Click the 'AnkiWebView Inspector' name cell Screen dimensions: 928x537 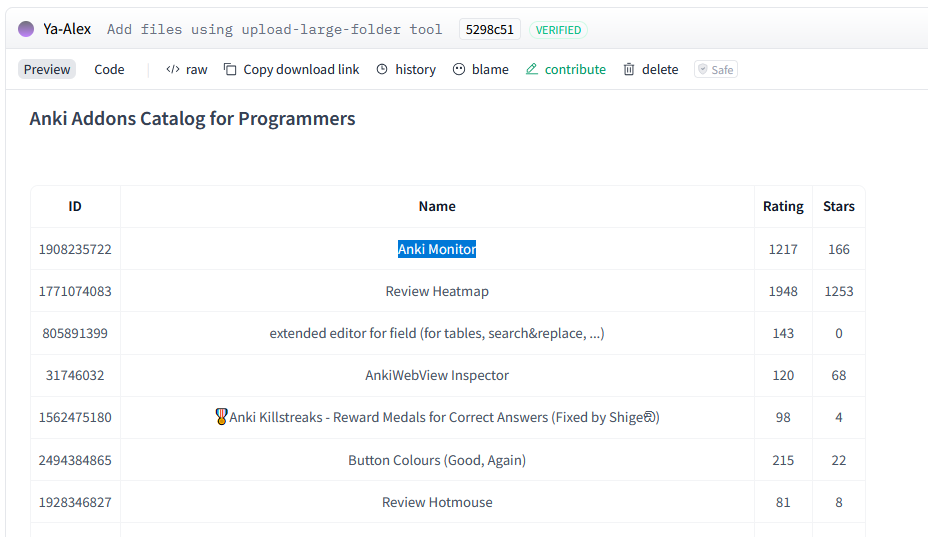point(437,375)
